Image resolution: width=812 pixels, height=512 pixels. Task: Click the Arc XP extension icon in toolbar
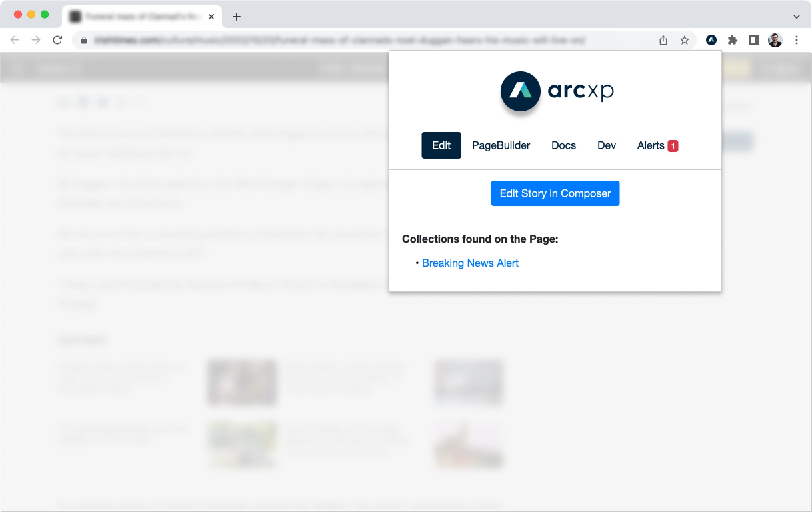(711, 40)
